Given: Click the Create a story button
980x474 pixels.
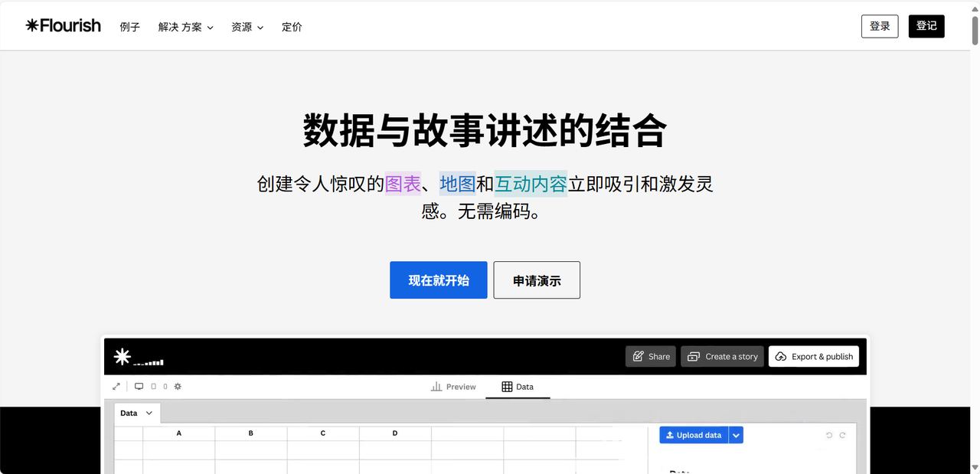Looking at the screenshot, I should 722,356.
